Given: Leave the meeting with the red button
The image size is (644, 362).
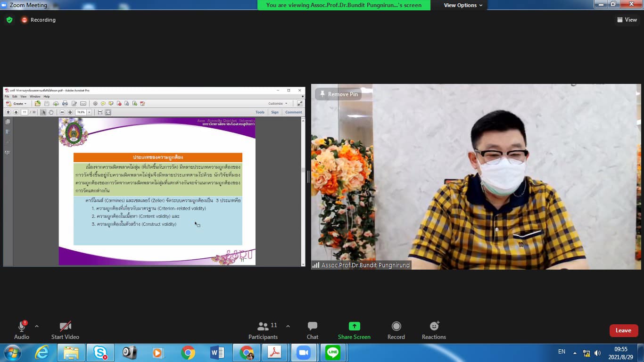Looking at the screenshot, I should (623, 330).
